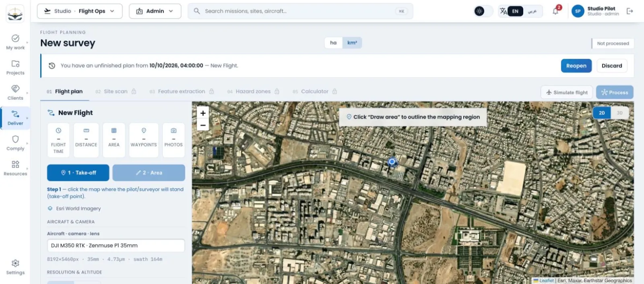The width and height of the screenshot is (644, 284).
Task: Focus the Search missions field
Action: click(300, 11)
